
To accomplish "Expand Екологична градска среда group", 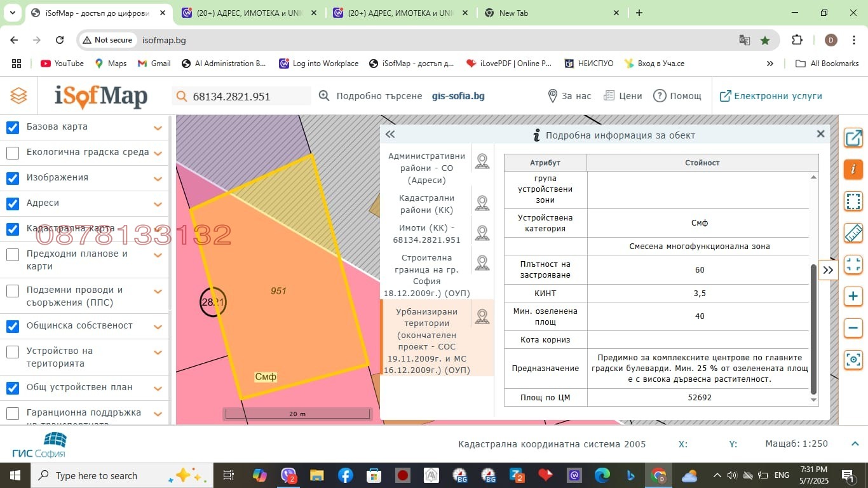I will (x=158, y=154).
